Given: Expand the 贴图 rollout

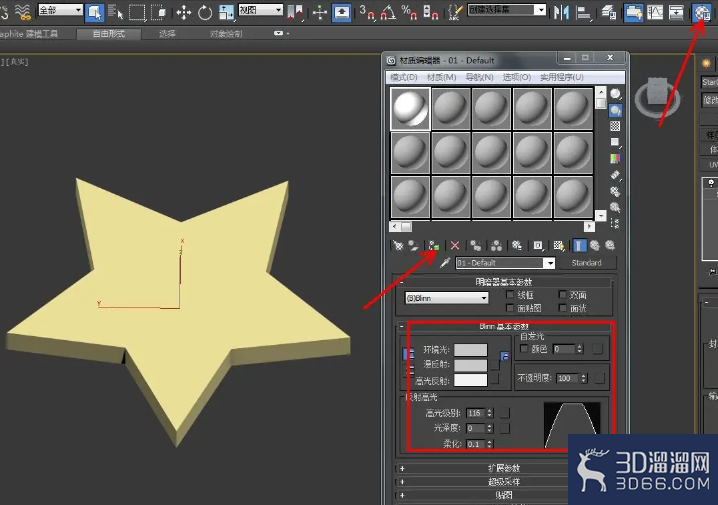Looking at the screenshot, I should tap(504, 495).
